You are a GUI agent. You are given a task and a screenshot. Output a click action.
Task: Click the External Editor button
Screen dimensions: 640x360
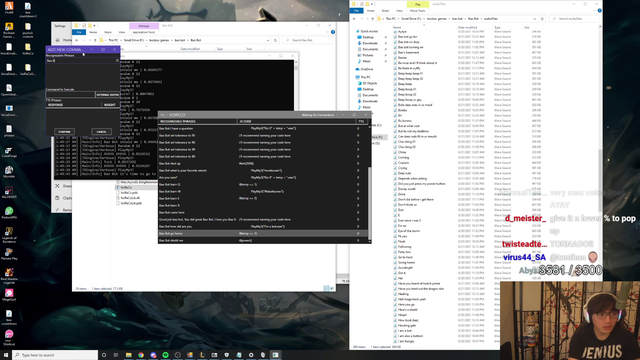point(108,95)
